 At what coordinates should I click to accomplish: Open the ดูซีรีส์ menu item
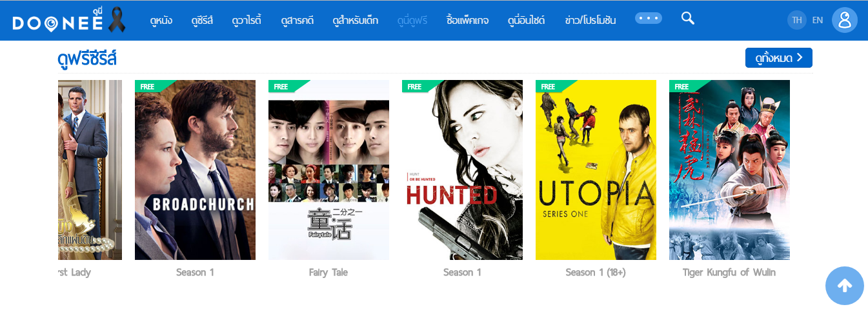[202, 21]
